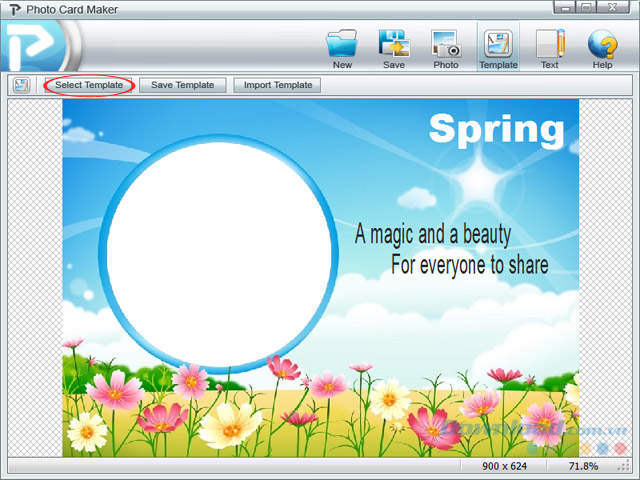Open Help with the question mark icon
Screen dimensions: 640x480
tap(602, 44)
